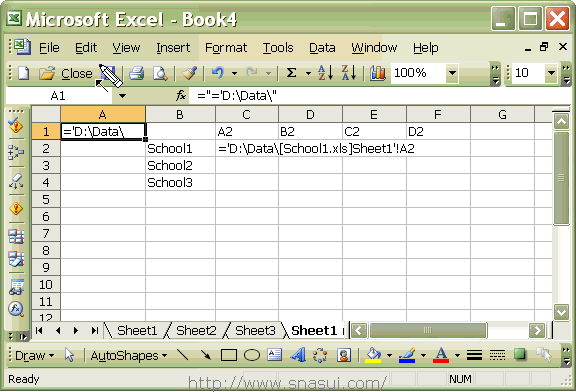
Task: Open the font size 10 dropdown
Action: coord(551,73)
